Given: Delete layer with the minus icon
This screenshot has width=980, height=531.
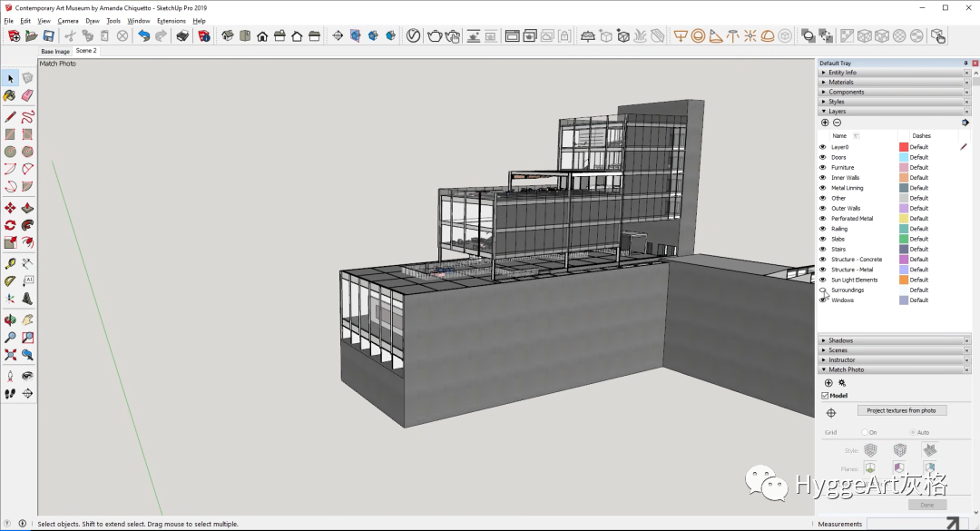Looking at the screenshot, I should 837,123.
